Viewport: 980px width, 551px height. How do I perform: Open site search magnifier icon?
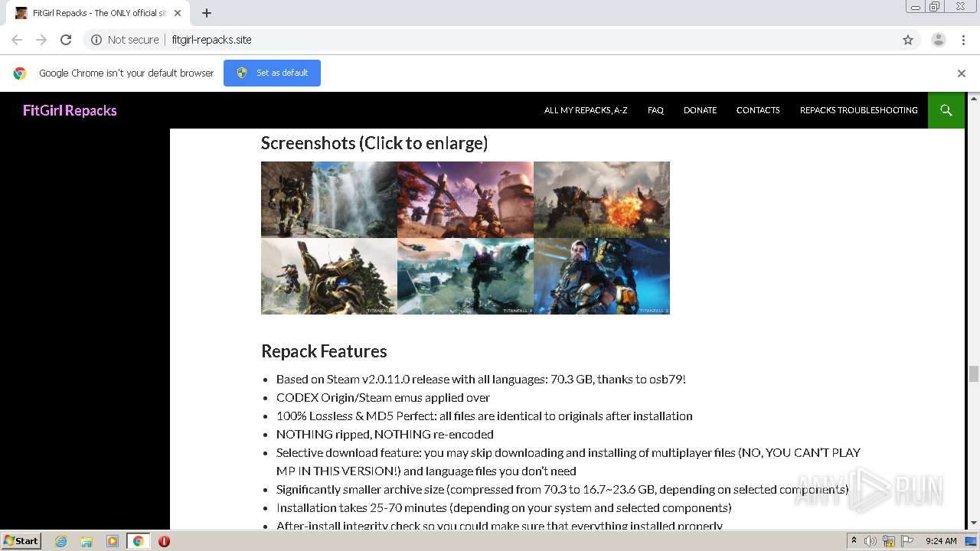946,110
